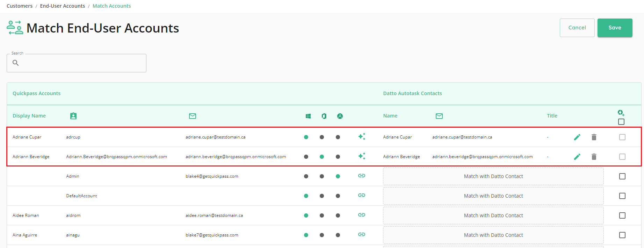Image resolution: width=644 pixels, height=248 pixels.
Task: Open Match with Datto Contact for DefaultAccount
Action: pyautogui.click(x=493, y=196)
